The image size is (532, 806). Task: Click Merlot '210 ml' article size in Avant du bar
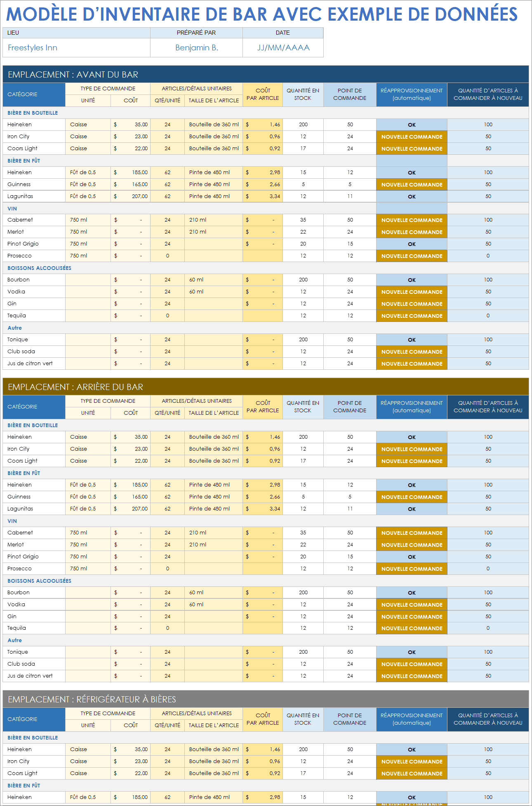click(x=214, y=232)
